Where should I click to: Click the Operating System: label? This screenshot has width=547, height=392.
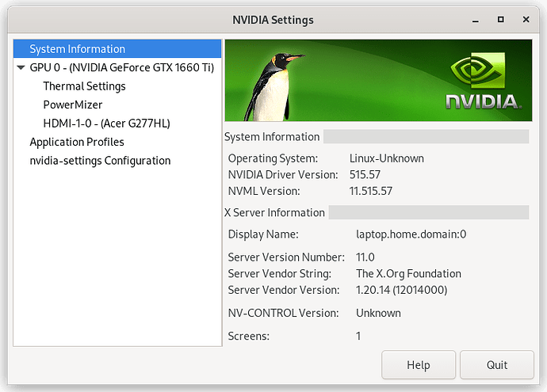coord(273,158)
